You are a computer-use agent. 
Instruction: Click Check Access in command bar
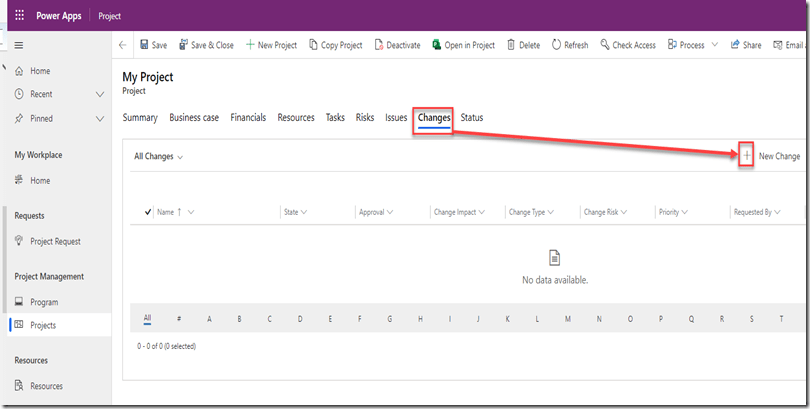(x=628, y=45)
